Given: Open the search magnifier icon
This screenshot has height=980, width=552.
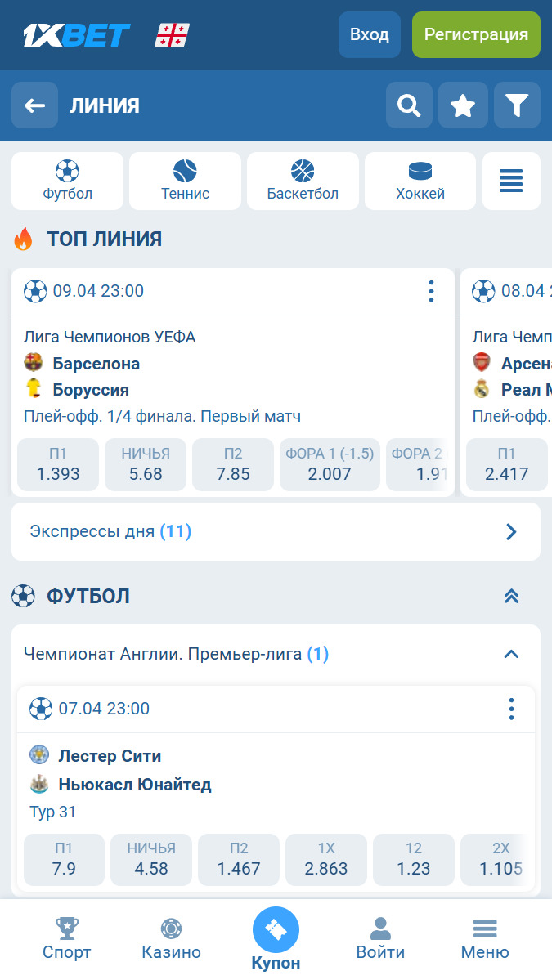Looking at the screenshot, I should [409, 105].
